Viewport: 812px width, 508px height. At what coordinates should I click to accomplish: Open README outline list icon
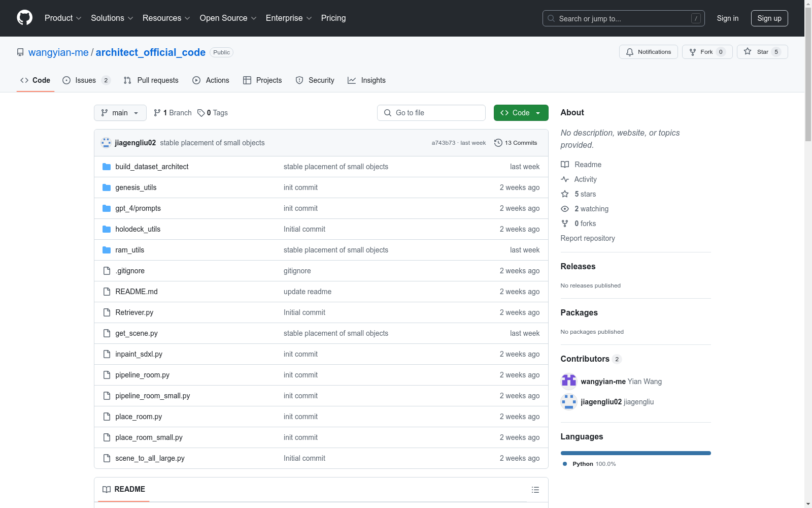coord(535,490)
